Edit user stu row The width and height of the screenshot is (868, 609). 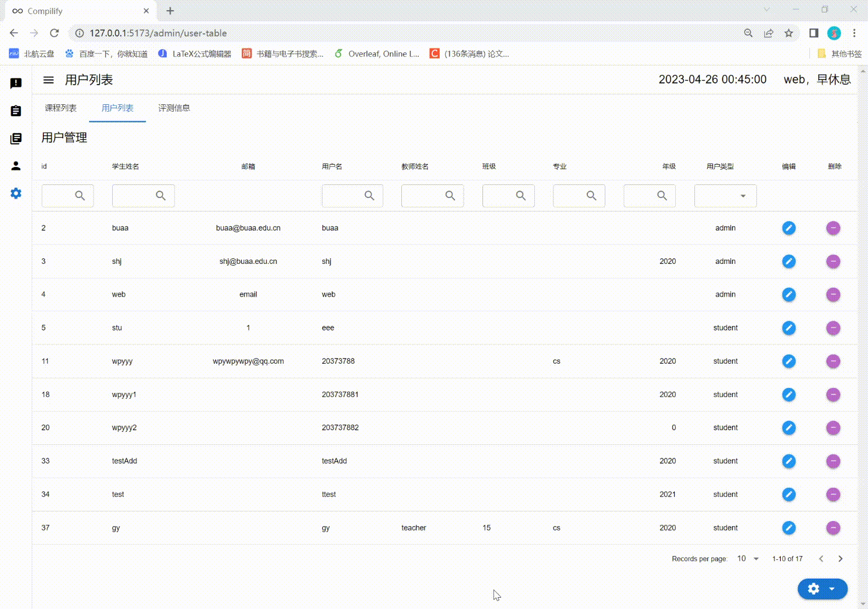click(789, 328)
